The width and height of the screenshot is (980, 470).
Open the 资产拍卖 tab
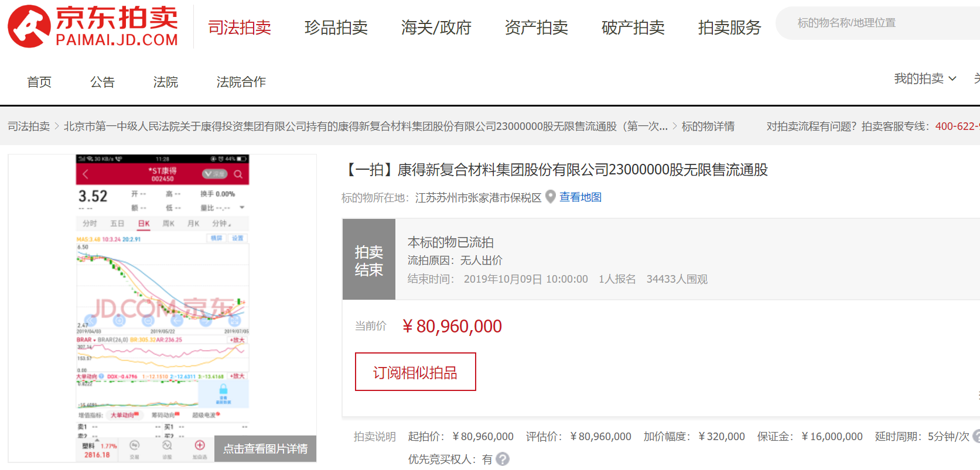point(537,27)
